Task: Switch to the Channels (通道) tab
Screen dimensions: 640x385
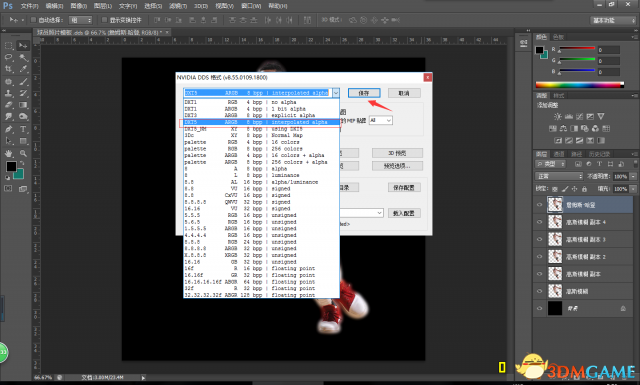Action: [559, 154]
